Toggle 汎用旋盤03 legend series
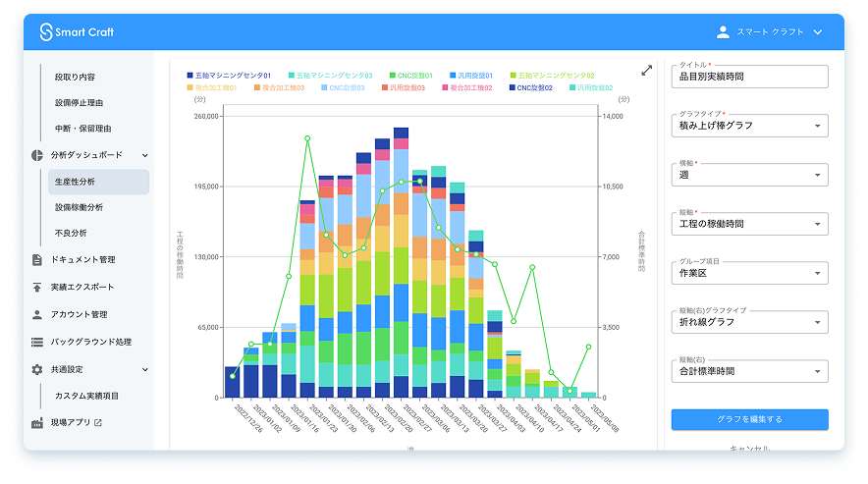This screenshot has width=868, height=484. 404,87
